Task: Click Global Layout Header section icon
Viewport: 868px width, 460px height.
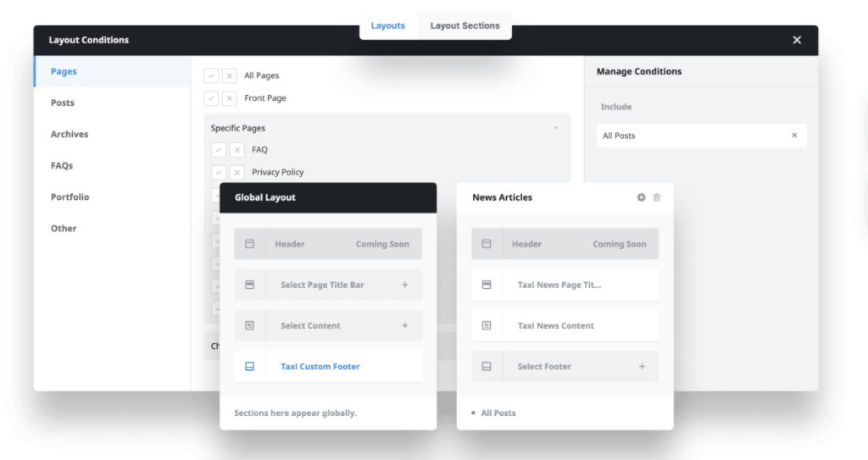Action: click(x=250, y=244)
